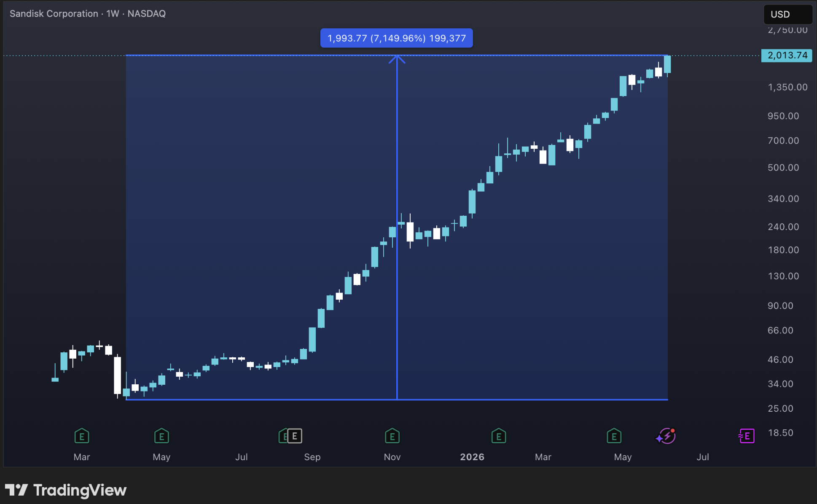Image resolution: width=817 pixels, height=504 pixels.
Task: Click the Sandisk Corporation 1W NASDAQ title
Action: point(88,13)
